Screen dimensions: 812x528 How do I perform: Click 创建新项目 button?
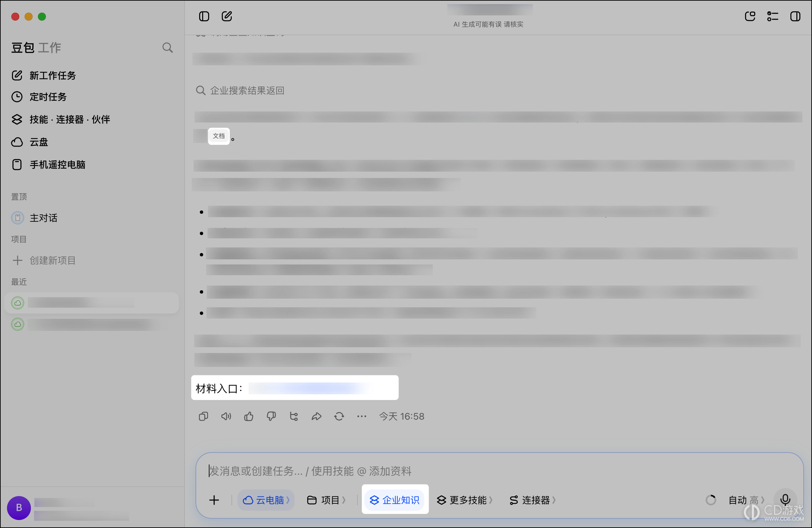tap(44, 261)
